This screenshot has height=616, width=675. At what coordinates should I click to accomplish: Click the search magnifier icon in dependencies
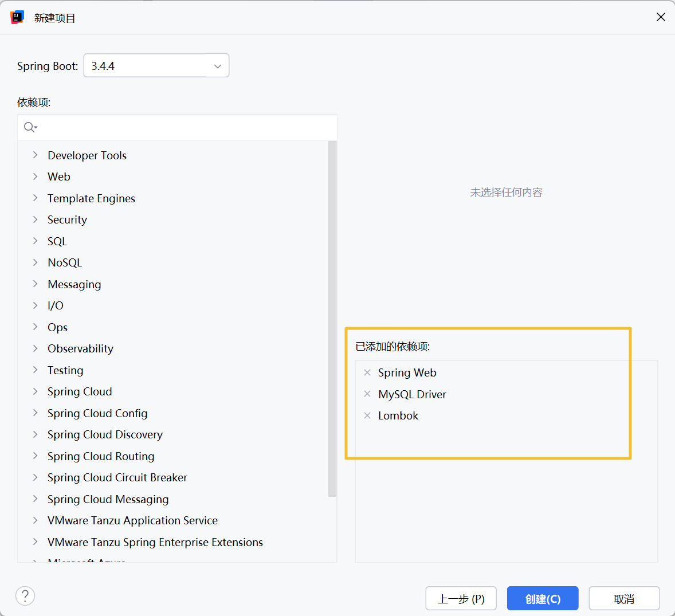click(x=30, y=127)
